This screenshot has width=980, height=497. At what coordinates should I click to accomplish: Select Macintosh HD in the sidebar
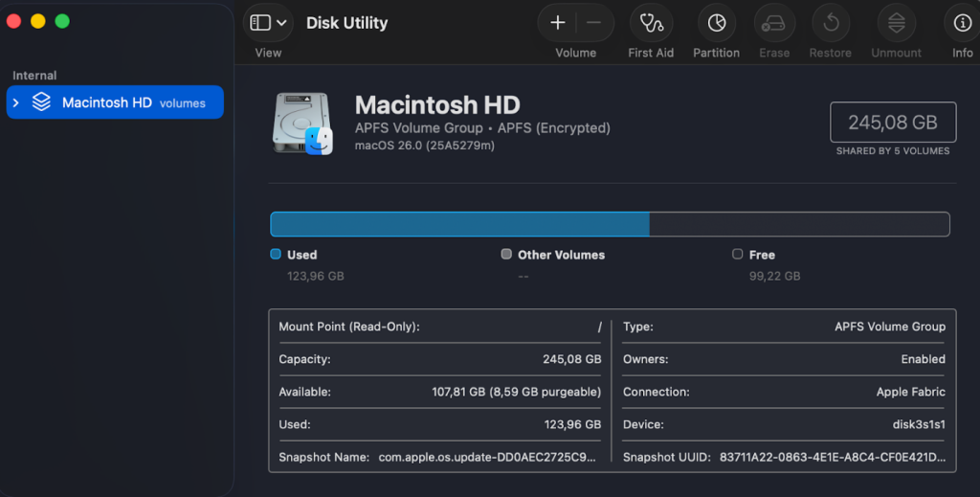[x=115, y=102]
